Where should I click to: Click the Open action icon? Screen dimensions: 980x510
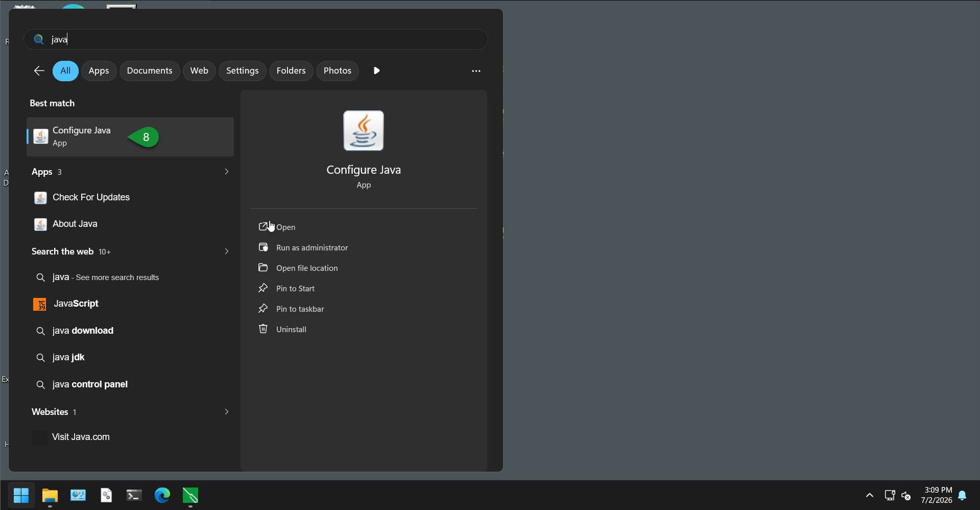point(263,227)
